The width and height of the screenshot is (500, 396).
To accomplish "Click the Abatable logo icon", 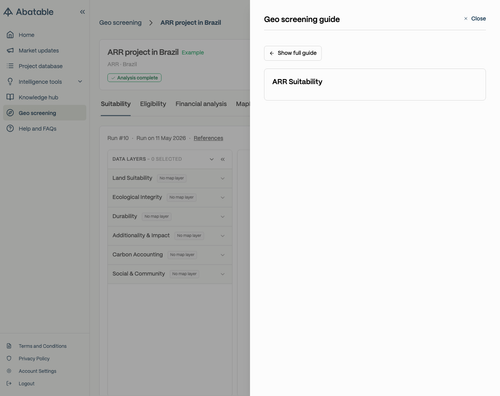I will [8, 12].
